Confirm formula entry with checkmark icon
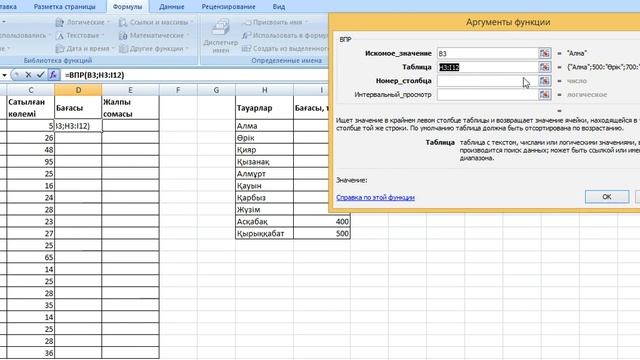Image resolution: width=640 pixels, height=360 pixels. 40,75
